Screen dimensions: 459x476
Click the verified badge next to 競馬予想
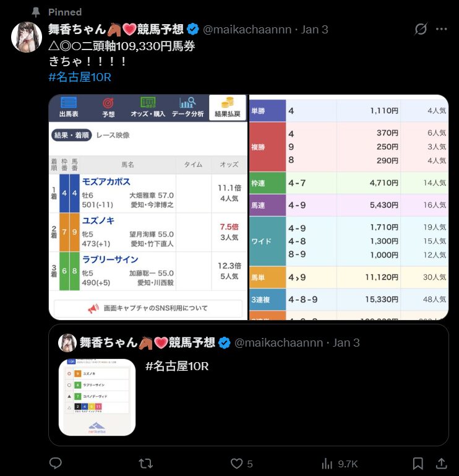click(x=193, y=29)
